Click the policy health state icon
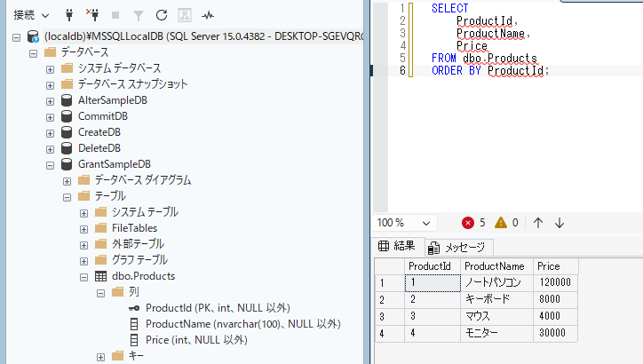 tap(185, 16)
